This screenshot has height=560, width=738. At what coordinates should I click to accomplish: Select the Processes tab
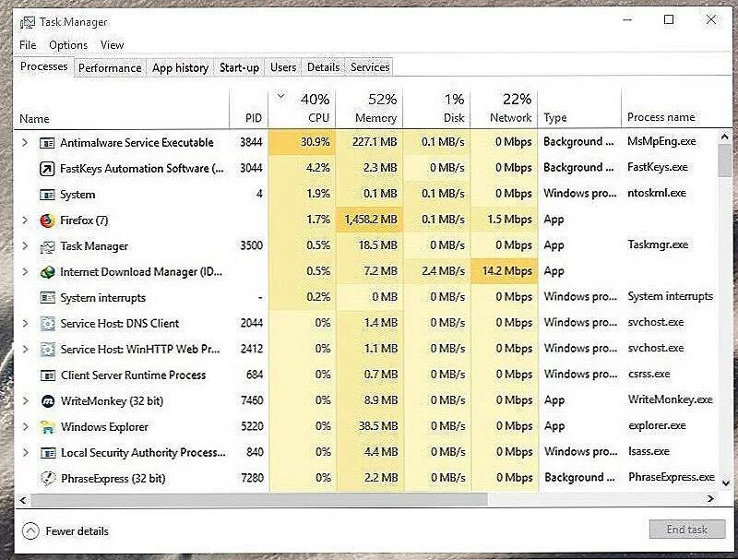point(43,66)
